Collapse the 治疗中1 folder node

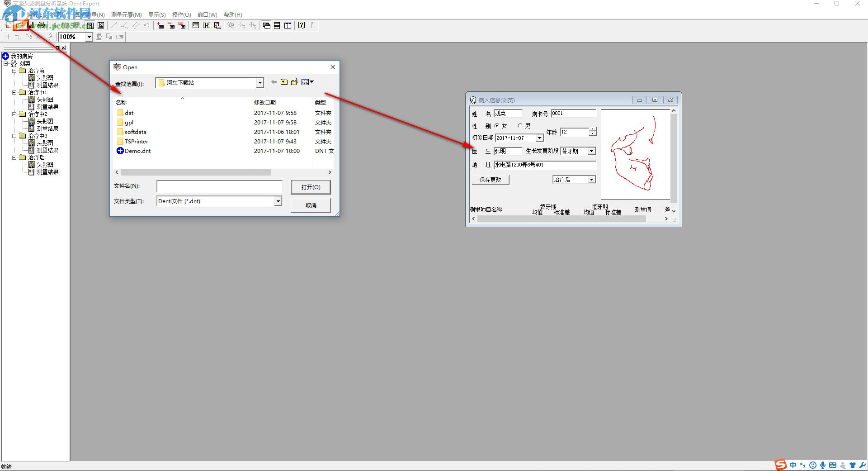14,92
